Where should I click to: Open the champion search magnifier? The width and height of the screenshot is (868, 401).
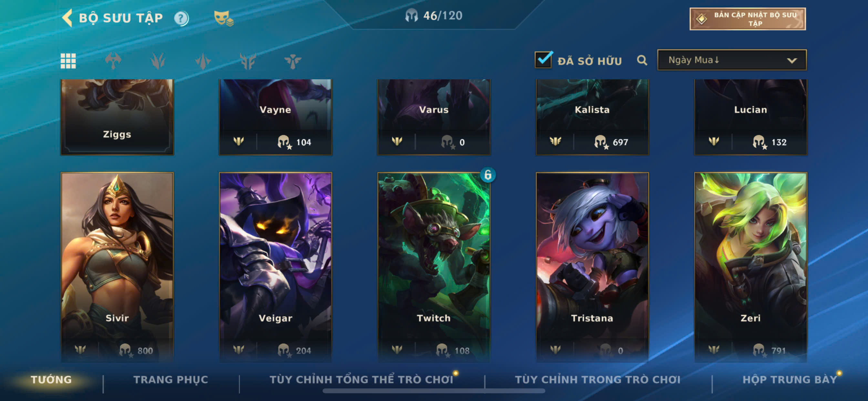tap(642, 60)
